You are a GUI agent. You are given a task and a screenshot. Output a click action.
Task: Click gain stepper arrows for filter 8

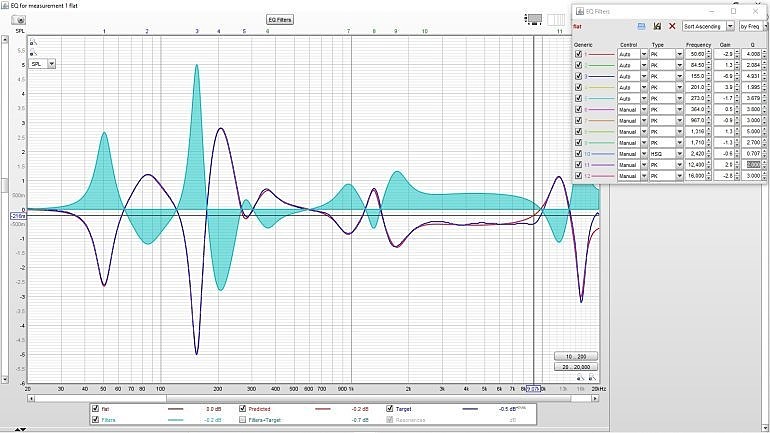[x=737, y=132]
